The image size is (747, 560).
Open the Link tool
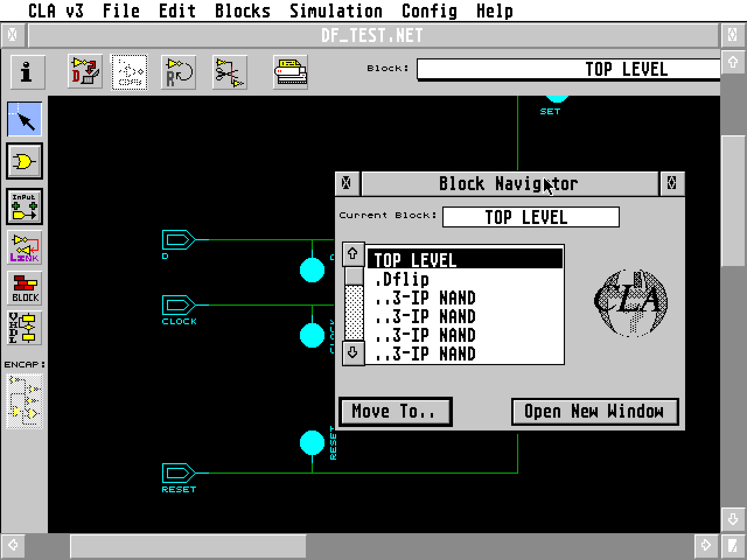pos(25,247)
